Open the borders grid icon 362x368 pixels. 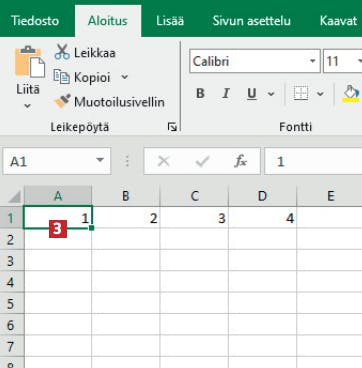coord(301,94)
